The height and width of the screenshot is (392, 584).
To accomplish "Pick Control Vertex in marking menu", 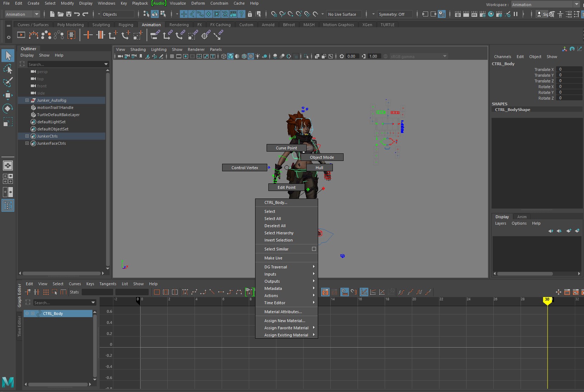I will click(x=245, y=168).
